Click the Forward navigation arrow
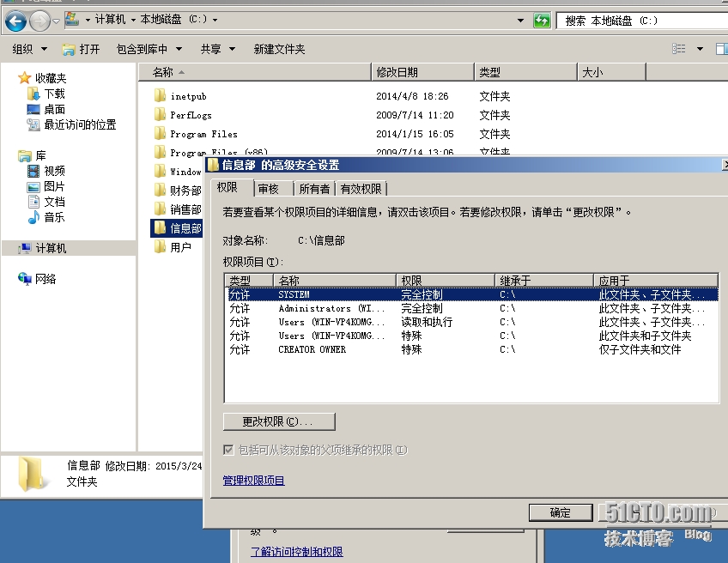 [40, 21]
